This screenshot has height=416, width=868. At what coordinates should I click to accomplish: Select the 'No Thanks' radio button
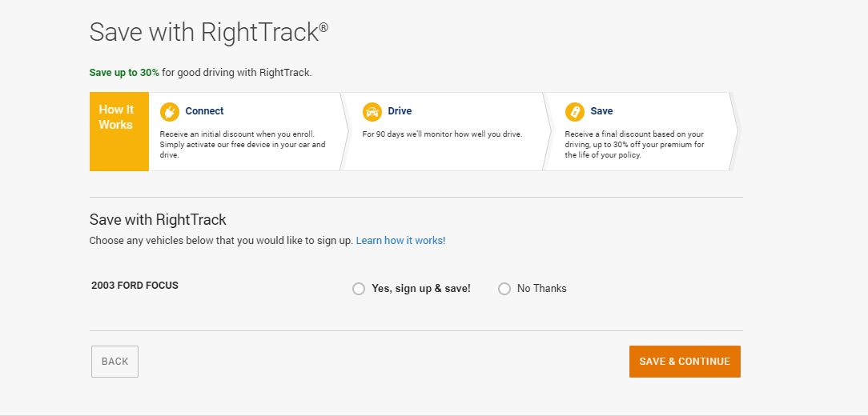(504, 289)
